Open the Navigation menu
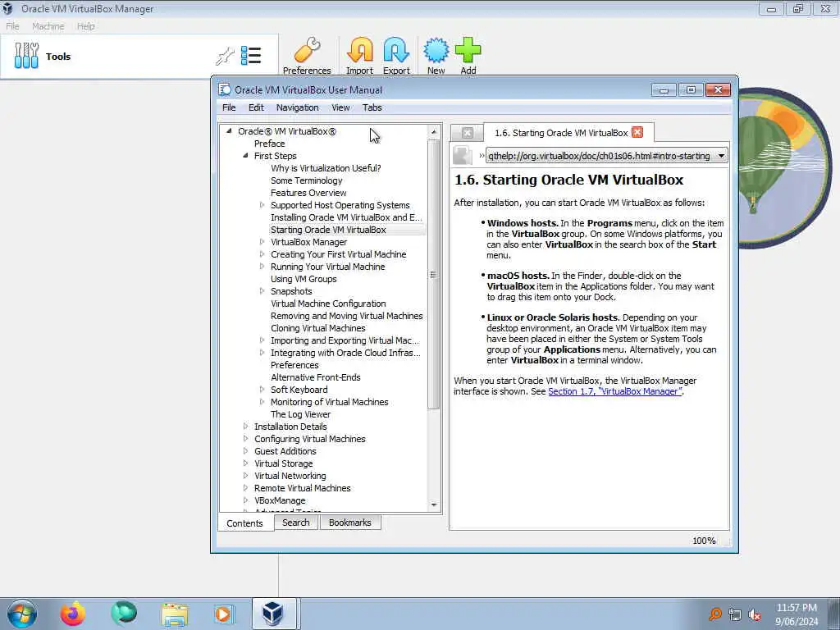This screenshot has height=630, width=840. pos(297,107)
